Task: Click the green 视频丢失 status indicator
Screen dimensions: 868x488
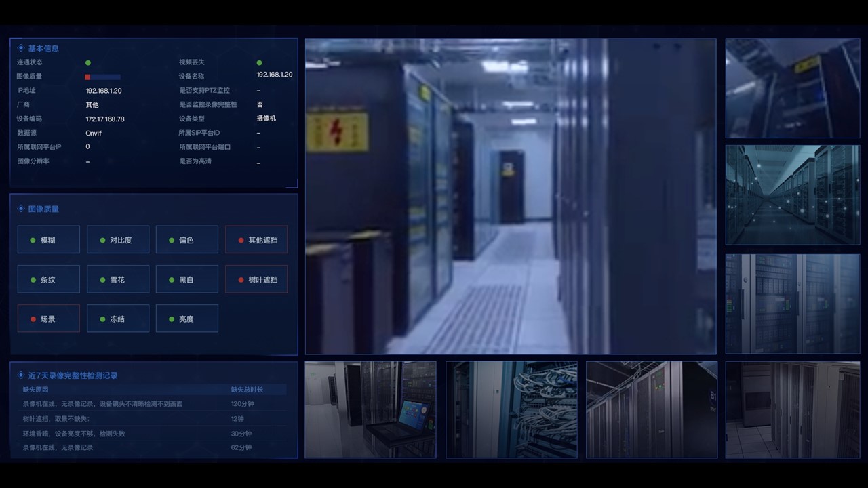Action: (x=259, y=62)
